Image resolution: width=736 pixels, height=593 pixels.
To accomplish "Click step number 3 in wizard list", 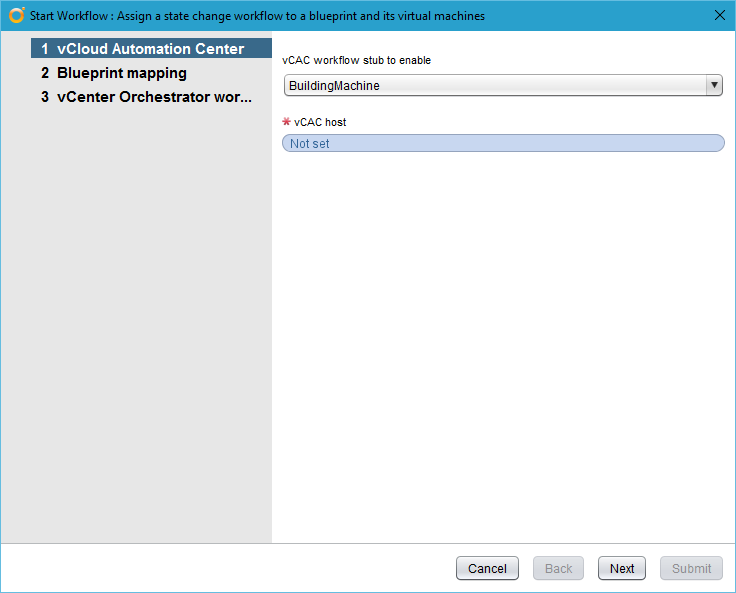I will tap(45, 97).
